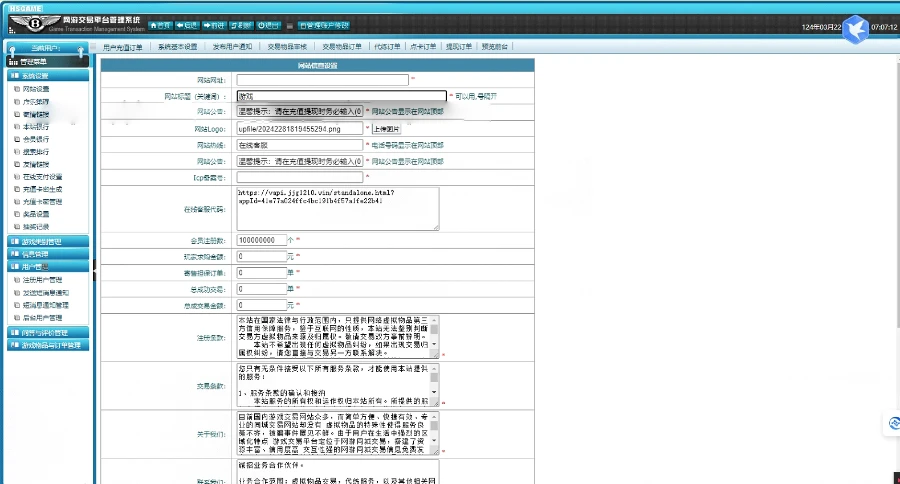Click the 前进 forward arrow button
Viewport: 900px width, 484px height.
[212, 25]
